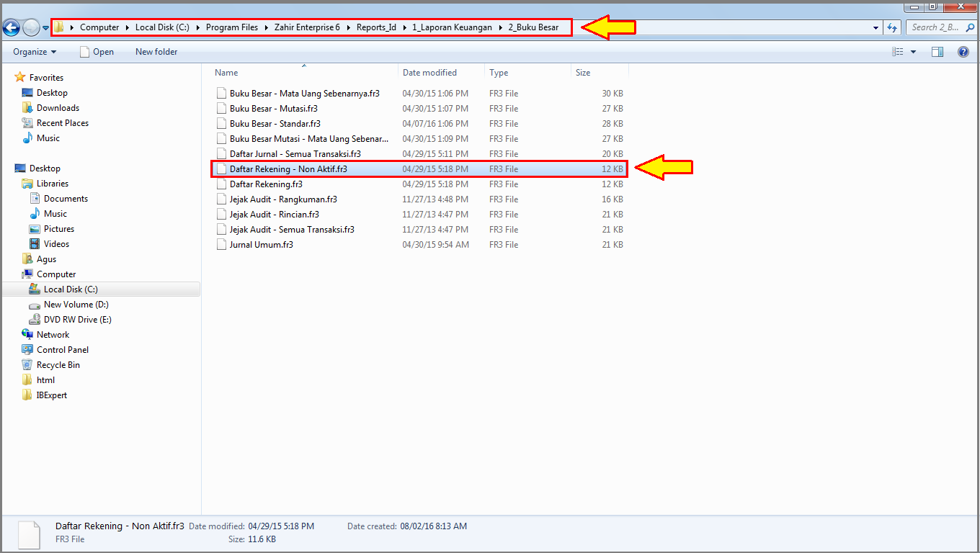The image size is (980, 553).
Task: Click the change view icon
Action: point(898,52)
